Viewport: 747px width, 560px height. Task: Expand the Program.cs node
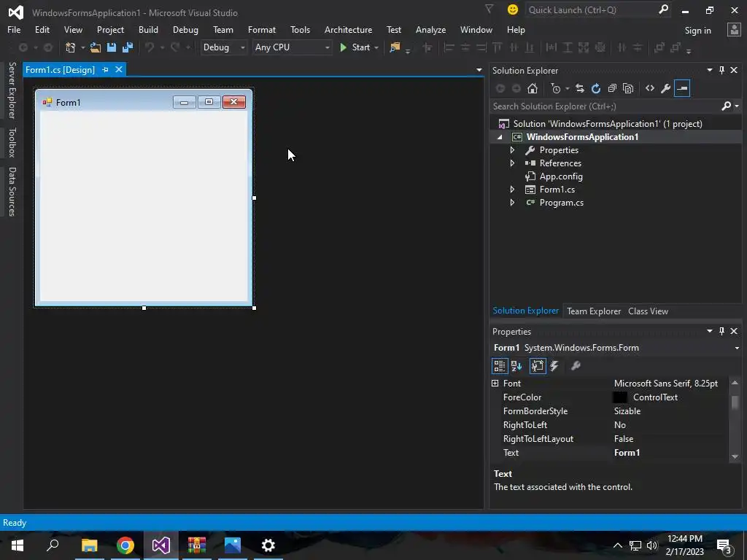pyautogui.click(x=512, y=203)
